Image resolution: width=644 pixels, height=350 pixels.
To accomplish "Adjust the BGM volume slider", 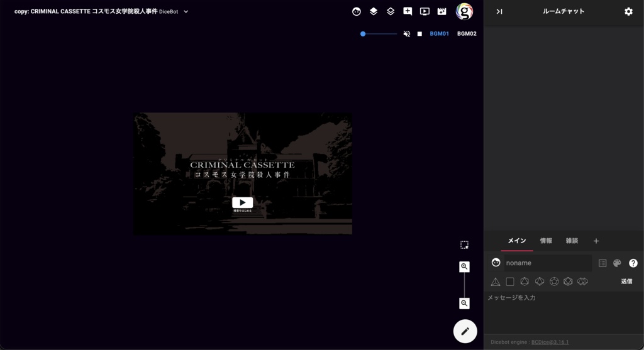I will click(378, 34).
